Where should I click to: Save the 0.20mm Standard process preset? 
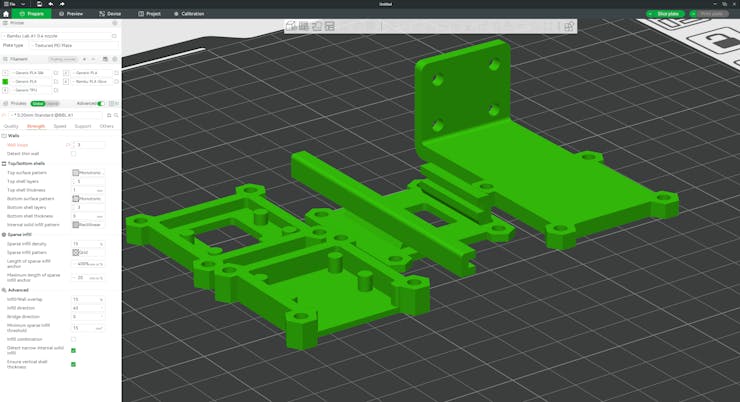coord(109,115)
